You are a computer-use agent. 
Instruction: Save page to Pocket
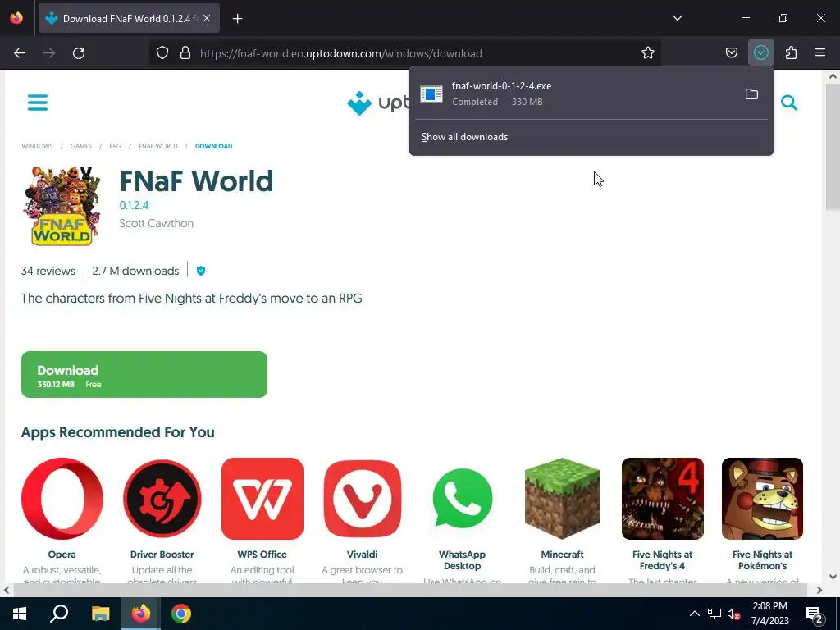pyautogui.click(x=731, y=52)
